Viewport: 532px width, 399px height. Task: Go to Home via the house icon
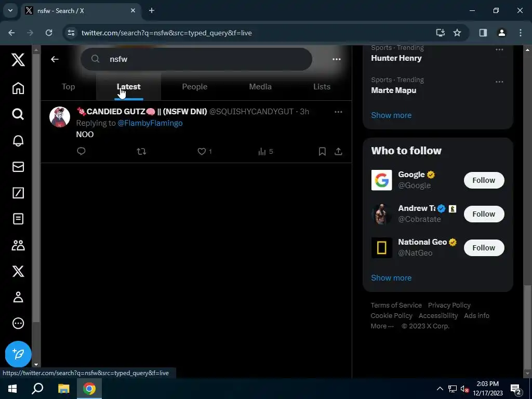[18, 88]
